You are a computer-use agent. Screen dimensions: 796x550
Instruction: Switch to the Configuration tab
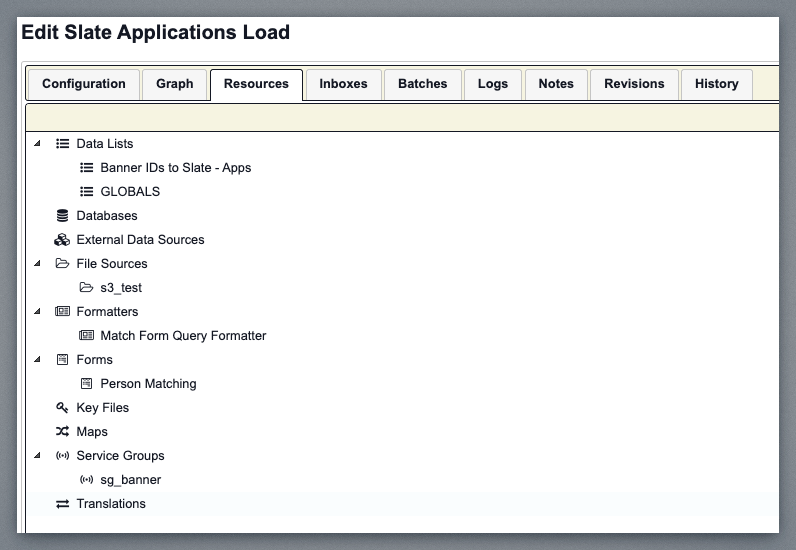coord(84,84)
